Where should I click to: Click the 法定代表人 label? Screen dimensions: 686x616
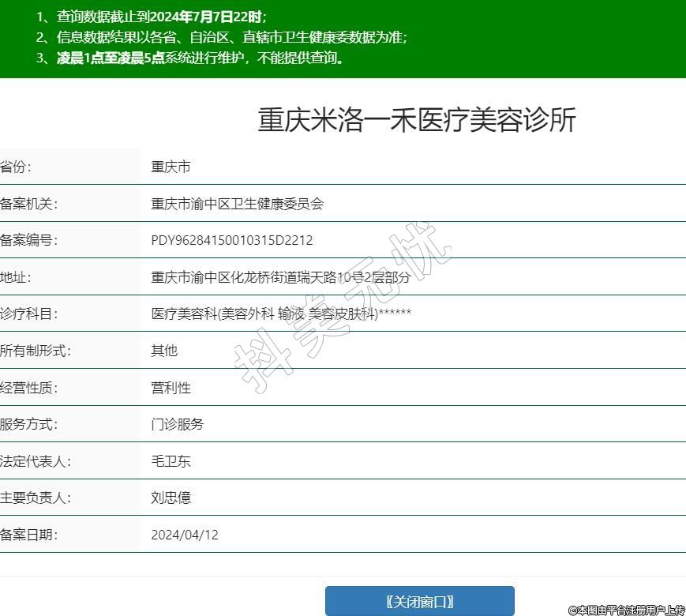coord(36,461)
